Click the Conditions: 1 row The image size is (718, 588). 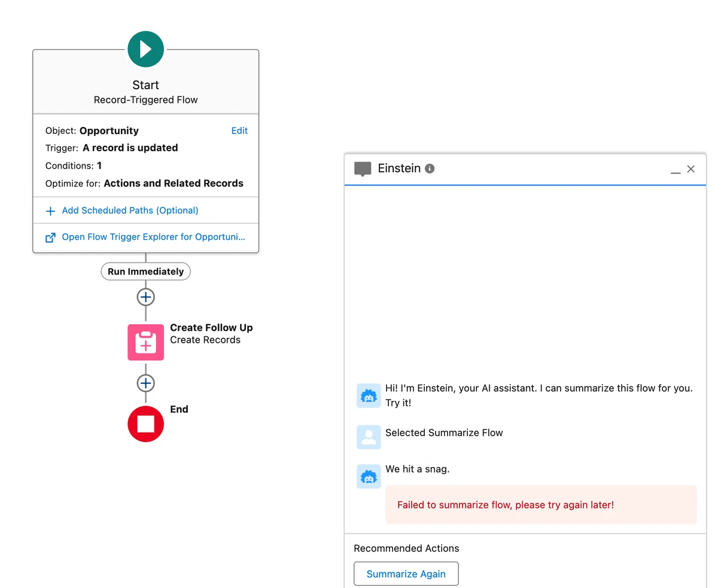tap(74, 166)
